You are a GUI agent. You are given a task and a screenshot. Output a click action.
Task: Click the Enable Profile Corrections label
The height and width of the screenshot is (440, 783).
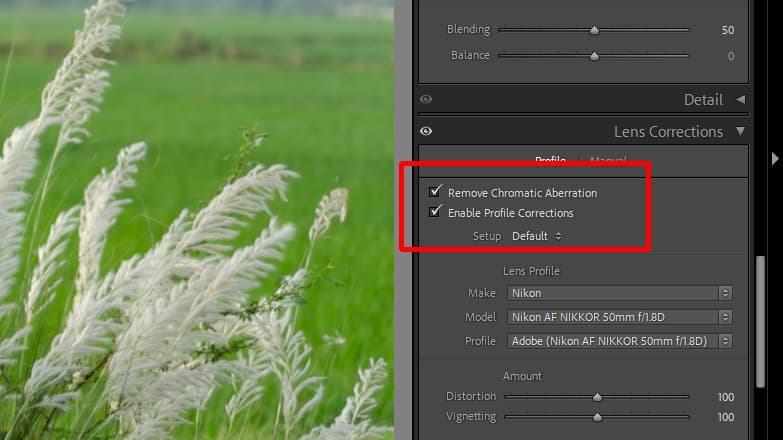[x=510, y=213]
